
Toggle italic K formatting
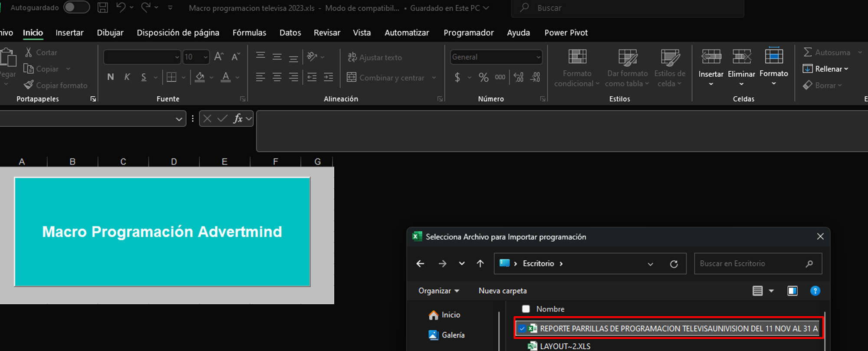(x=127, y=77)
